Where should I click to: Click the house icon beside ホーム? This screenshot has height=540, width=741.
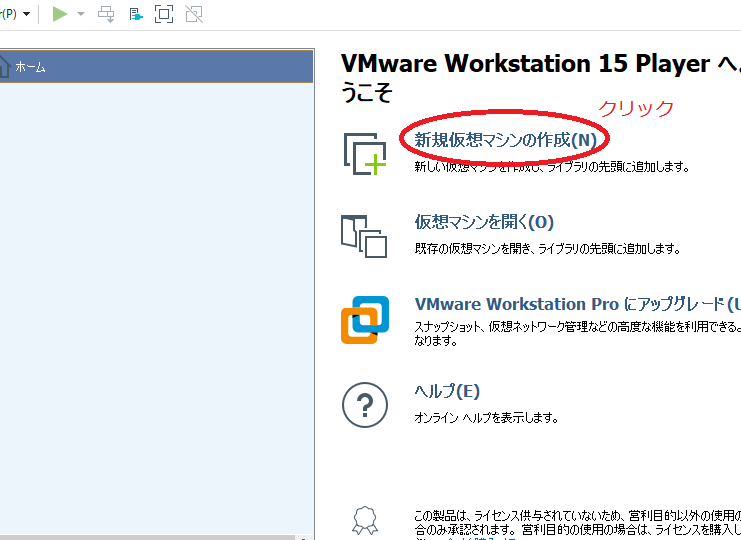[x=4, y=66]
